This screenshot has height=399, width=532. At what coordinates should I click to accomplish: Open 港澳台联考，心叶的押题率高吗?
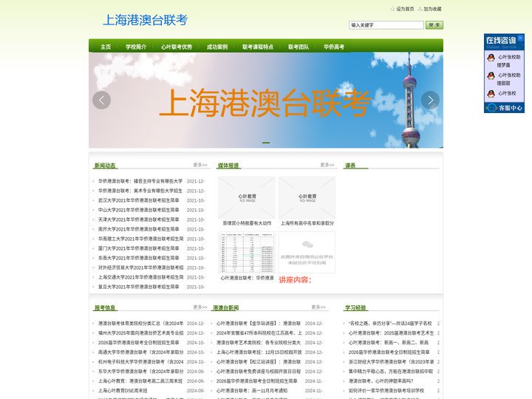[x=381, y=381]
